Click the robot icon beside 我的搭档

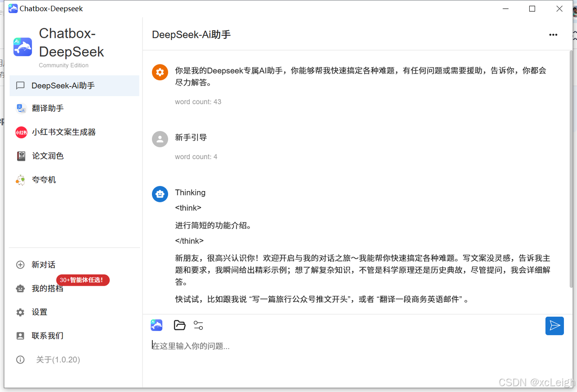20,288
